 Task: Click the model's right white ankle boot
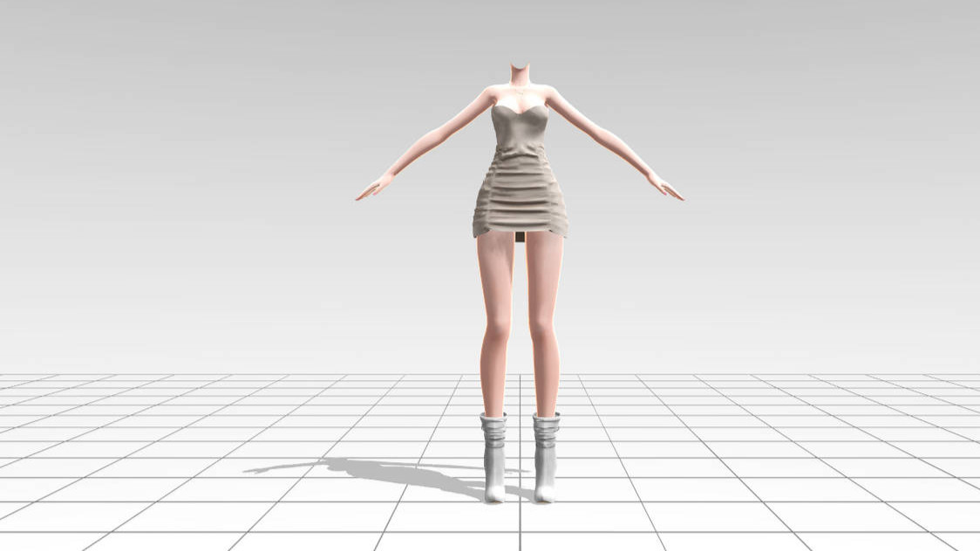click(x=546, y=457)
